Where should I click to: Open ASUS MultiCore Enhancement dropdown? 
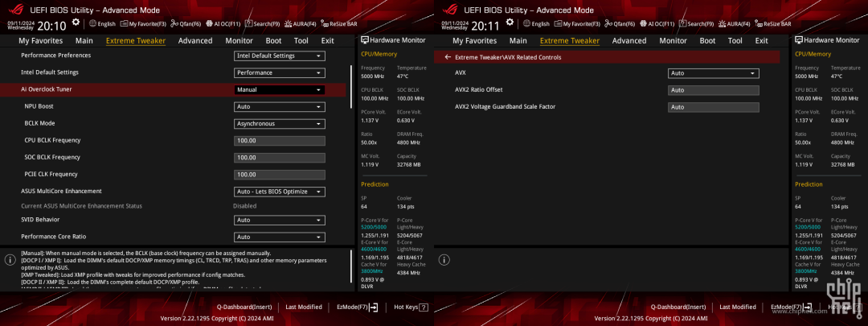280,192
